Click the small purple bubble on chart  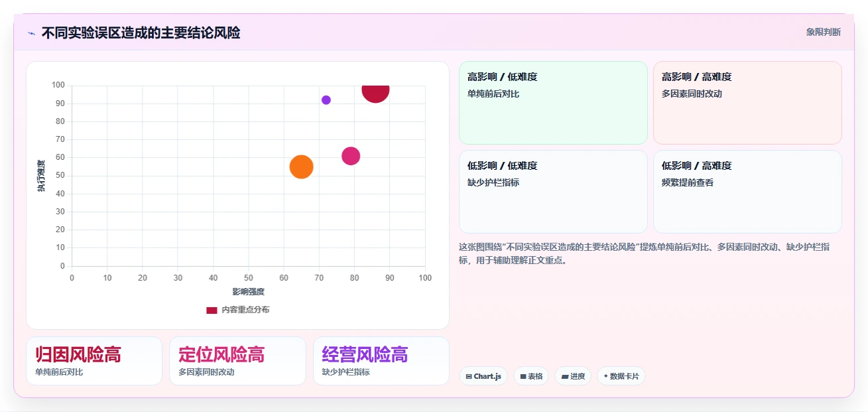click(326, 100)
